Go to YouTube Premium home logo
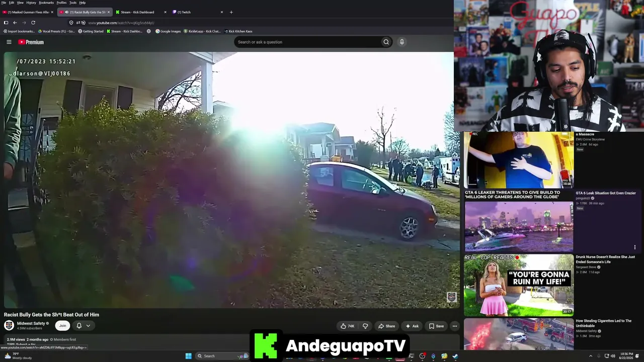The height and width of the screenshot is (362, 644). 31,42
